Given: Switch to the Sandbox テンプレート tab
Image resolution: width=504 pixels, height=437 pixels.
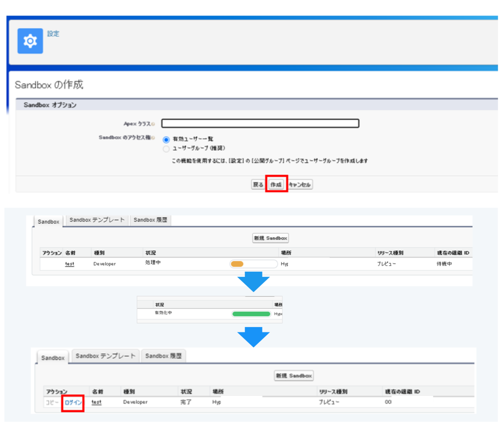Looking at the screenshot, I should pos(97,220).
